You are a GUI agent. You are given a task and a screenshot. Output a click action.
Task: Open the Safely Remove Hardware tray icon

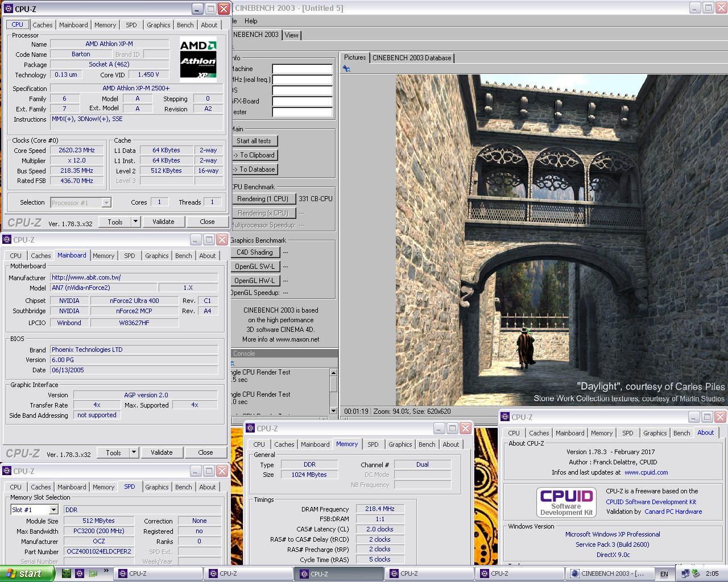click(696, 573)
